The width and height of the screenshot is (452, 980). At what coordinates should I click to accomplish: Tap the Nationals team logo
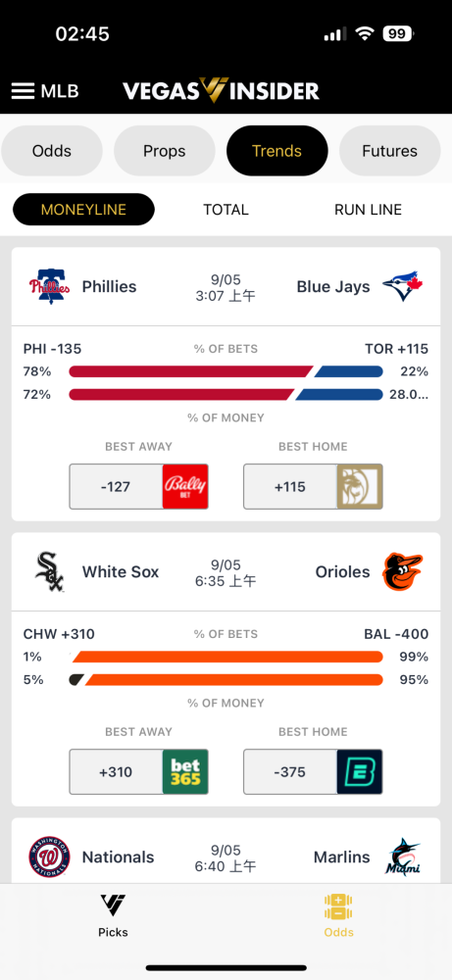[x=49, y=857]
